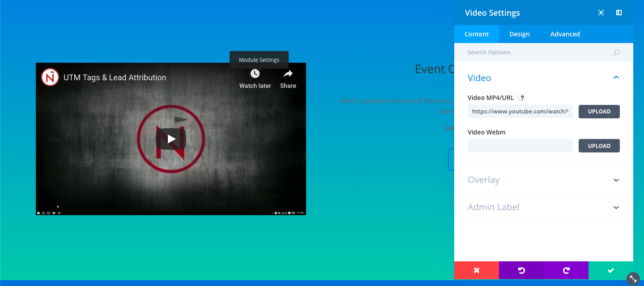Click the snap-to-sidebar icon in Video Settings header
This screenshot has height=286, width=644.
[619, 13]
